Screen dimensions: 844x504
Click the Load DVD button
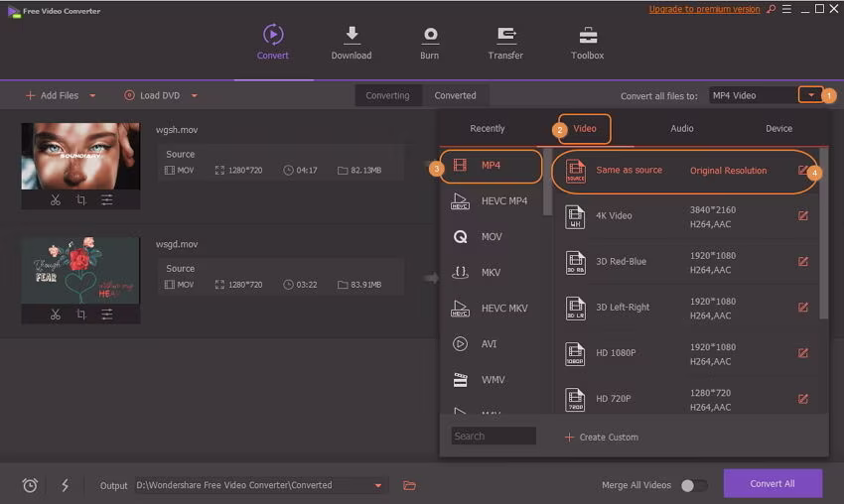coord(152,96)
